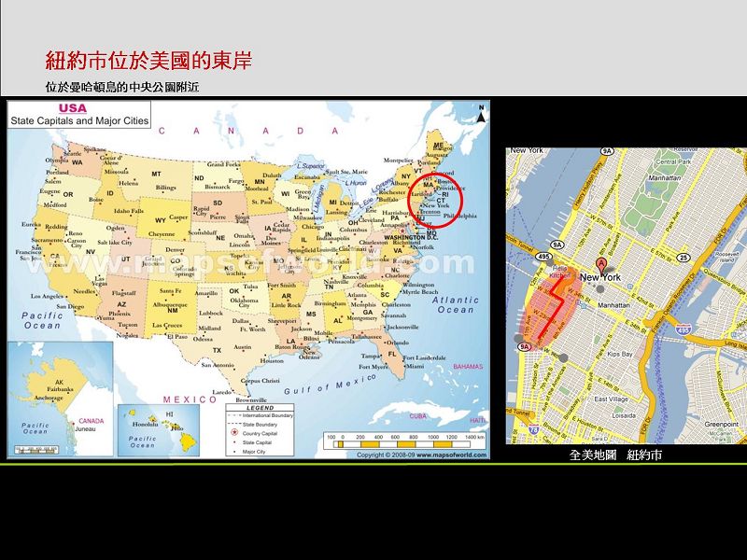Click the Country Capital symbol in the legend
747x560 pixels.
click(x=234, y=433)
